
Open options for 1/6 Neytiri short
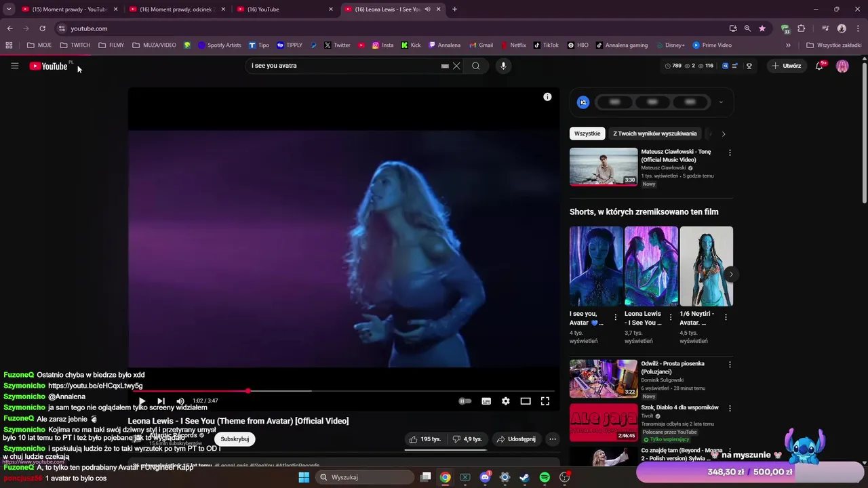[x=726, y=317]
